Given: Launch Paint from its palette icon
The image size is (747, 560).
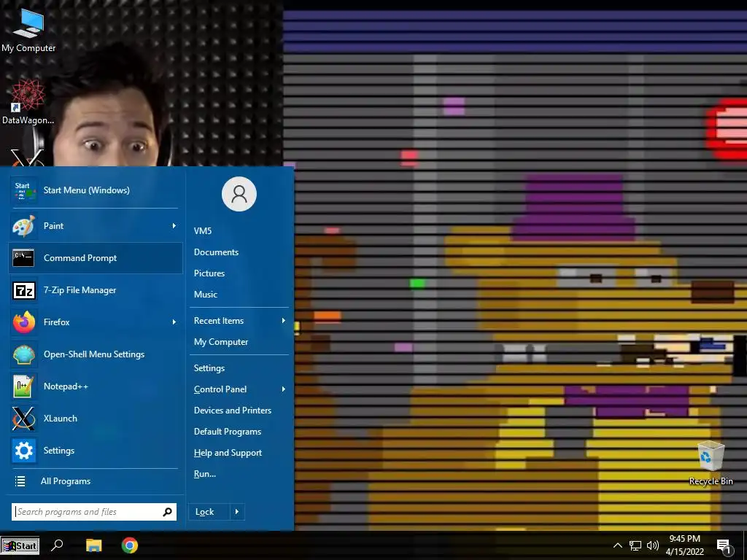Looking at the screenshot, I should pos(24,226).
